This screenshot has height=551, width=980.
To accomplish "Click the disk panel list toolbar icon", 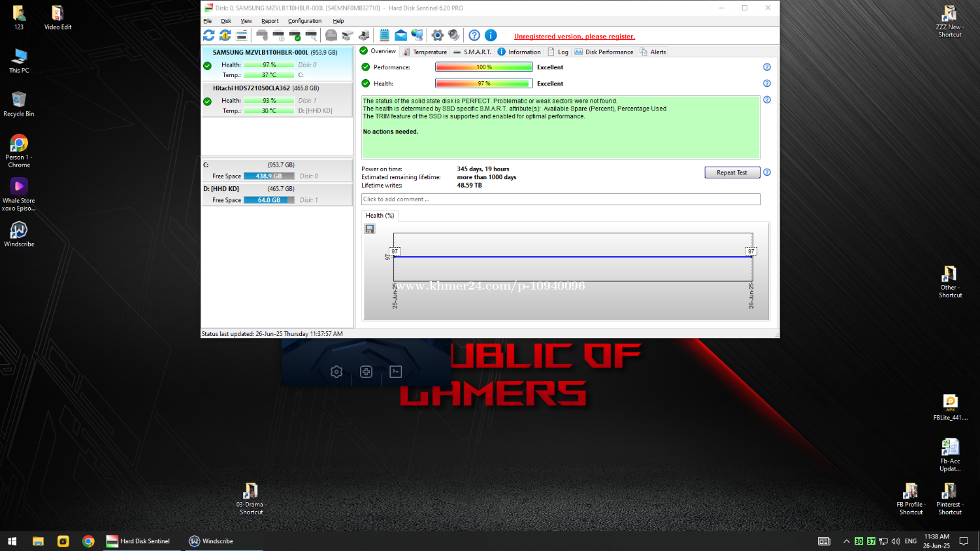I will point(242,35).
